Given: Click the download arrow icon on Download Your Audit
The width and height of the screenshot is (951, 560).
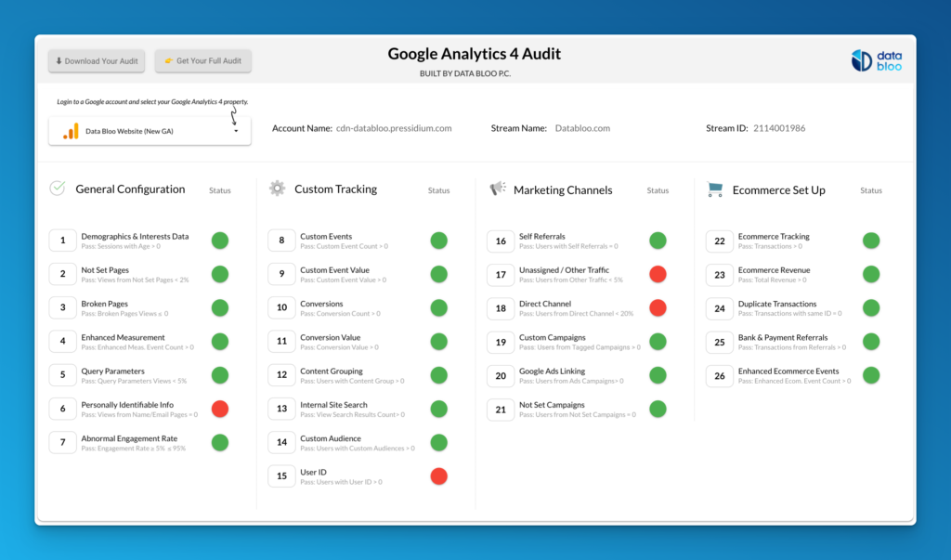Looking at the screenshot, I should [x=58, y=61].
